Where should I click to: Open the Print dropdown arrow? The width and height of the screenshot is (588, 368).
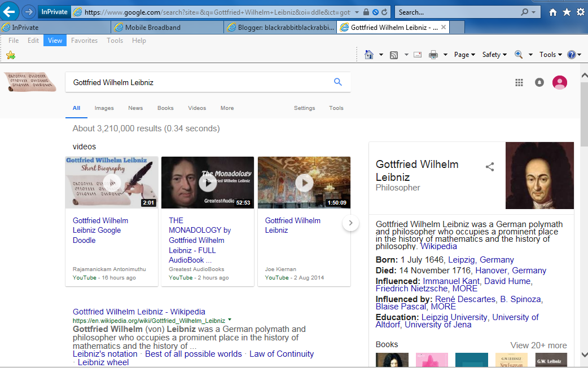point(445,55)
